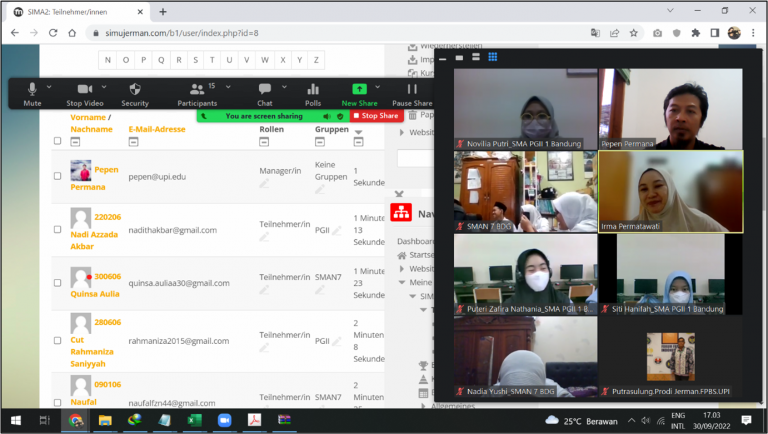This screenshot has width=768, height=434.
Task: Select Naufal row checkbox
Action: point(57,403)
